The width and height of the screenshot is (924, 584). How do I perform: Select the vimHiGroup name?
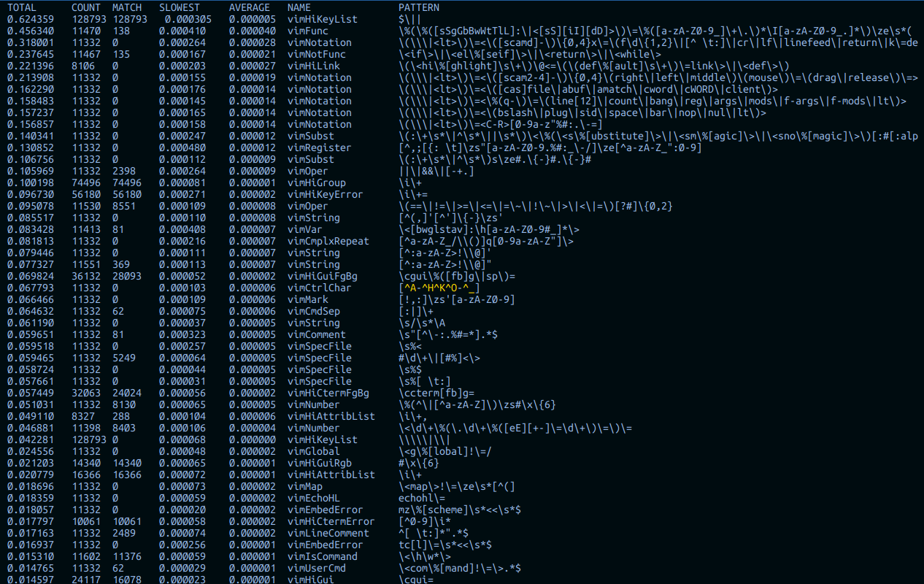[x=317, y=182]
